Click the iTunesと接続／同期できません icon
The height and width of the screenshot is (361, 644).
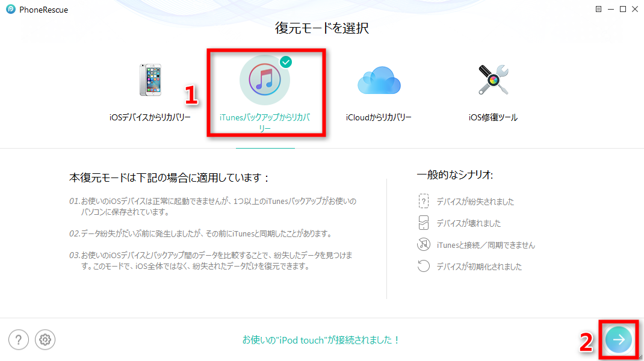[x=424, y=245]
